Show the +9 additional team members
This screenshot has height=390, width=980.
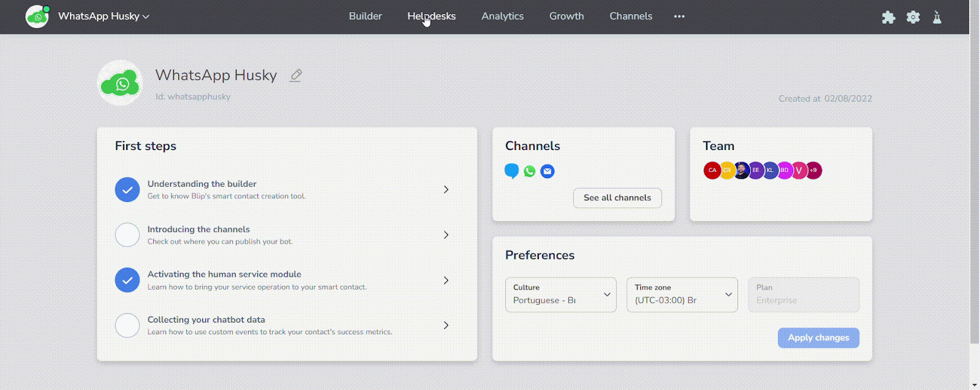point(813,170)
